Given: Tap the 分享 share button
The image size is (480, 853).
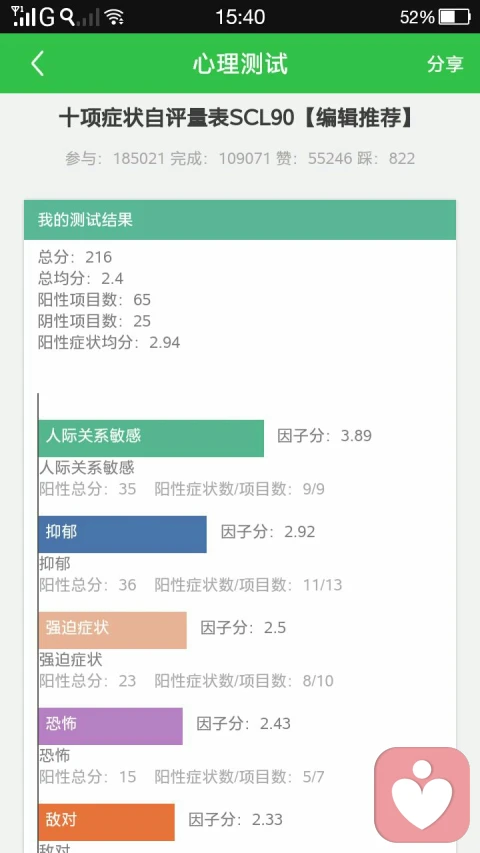Looking at the screenshot, I should pyautogui.click(x=445, y=64).
